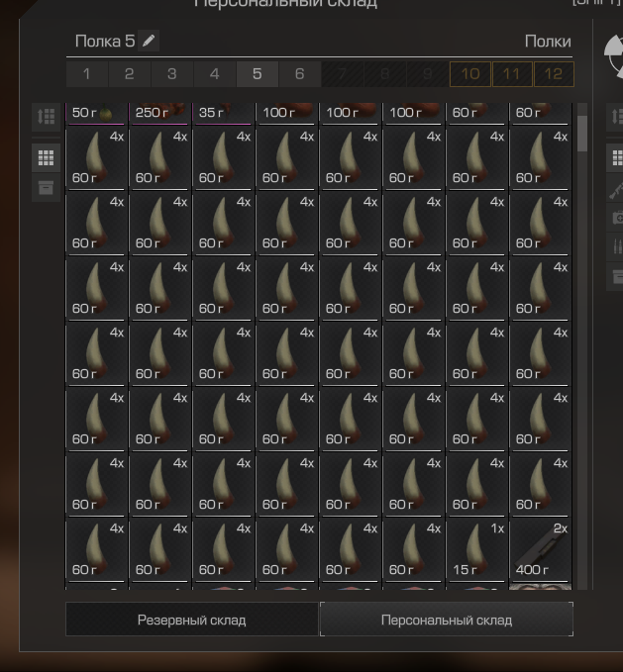This screenshot has height=672, width=623.
Task: Choose the gold-outlined shelf tab 12
Action: pos(553,74)
